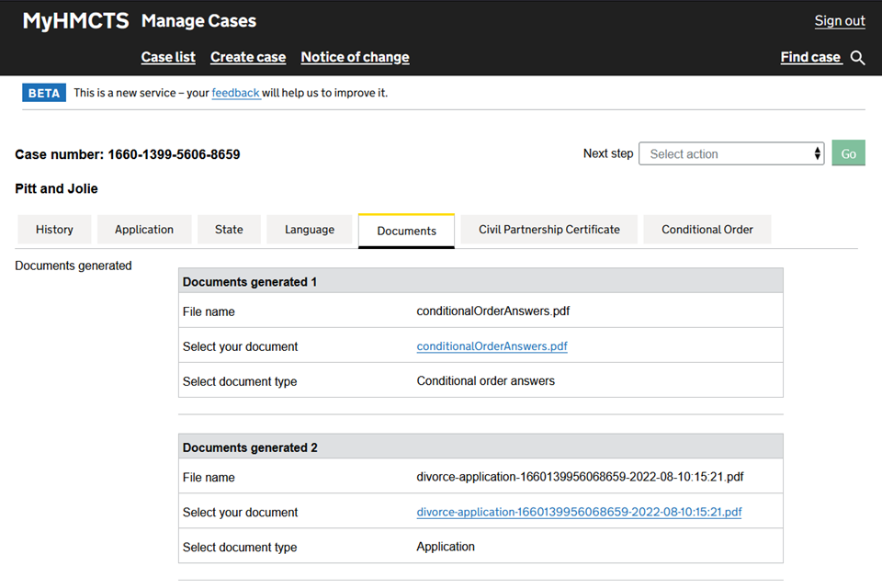Click the Manage Cases header title
882x588 pixels.
198,21
